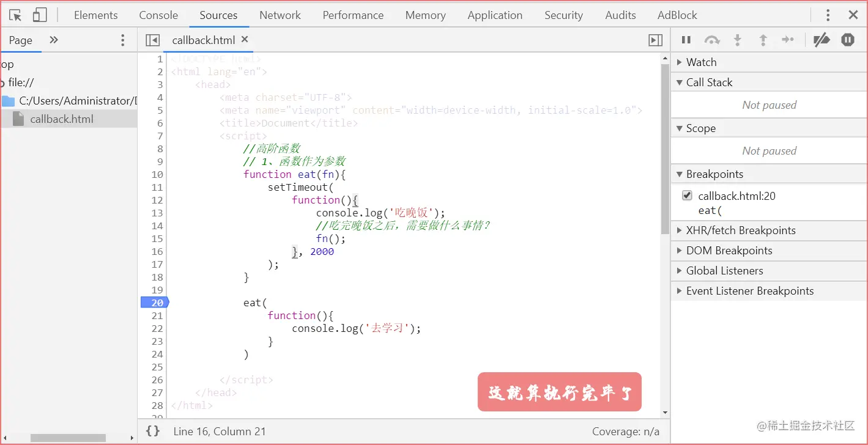
Task: Click line number 10 in the gutter
Action: coord(157,174)
